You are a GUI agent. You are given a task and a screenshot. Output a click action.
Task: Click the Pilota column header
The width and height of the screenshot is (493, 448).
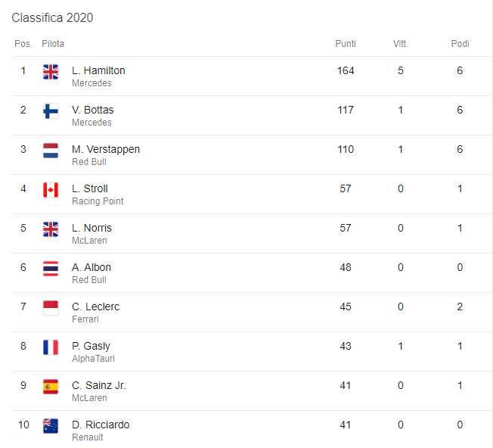(x=53, y=44)
